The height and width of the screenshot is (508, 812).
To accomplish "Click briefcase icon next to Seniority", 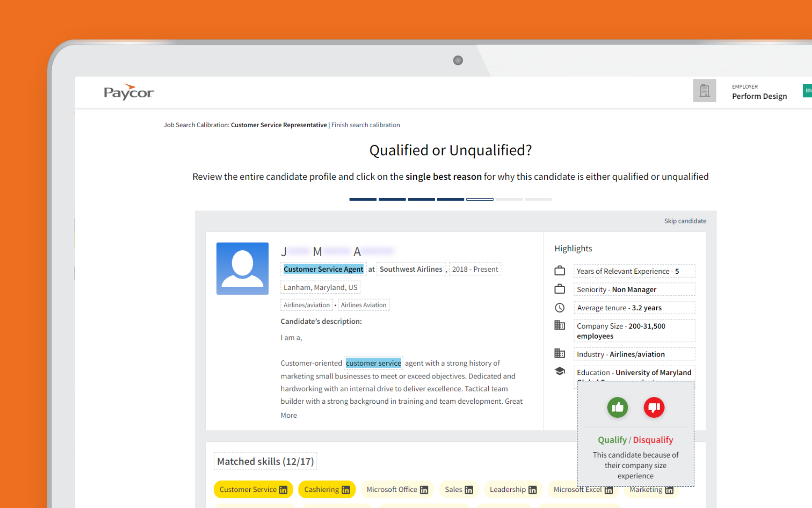I will point(560,289).
